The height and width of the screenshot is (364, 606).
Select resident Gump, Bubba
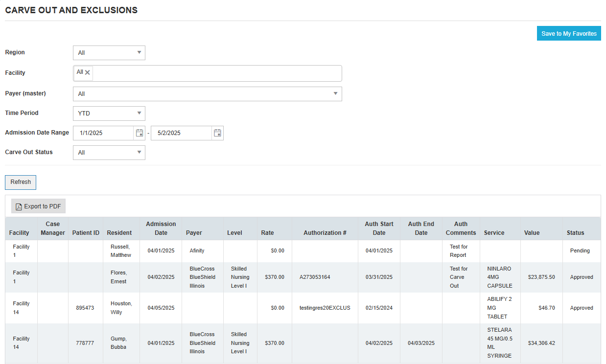pos(118,343)
